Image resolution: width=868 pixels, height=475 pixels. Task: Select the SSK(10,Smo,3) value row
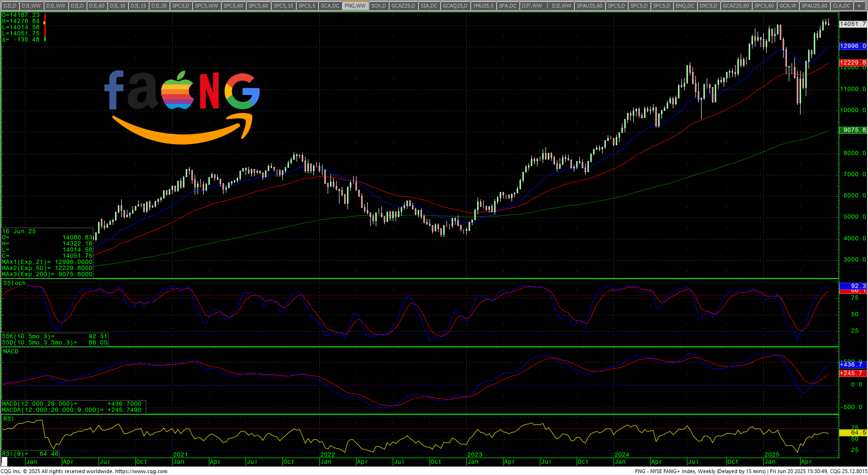[x=55, y=336]
